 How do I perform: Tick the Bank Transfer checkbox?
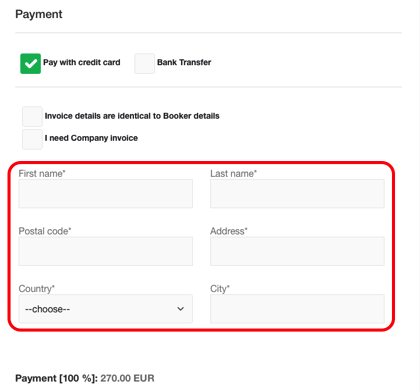145,63
